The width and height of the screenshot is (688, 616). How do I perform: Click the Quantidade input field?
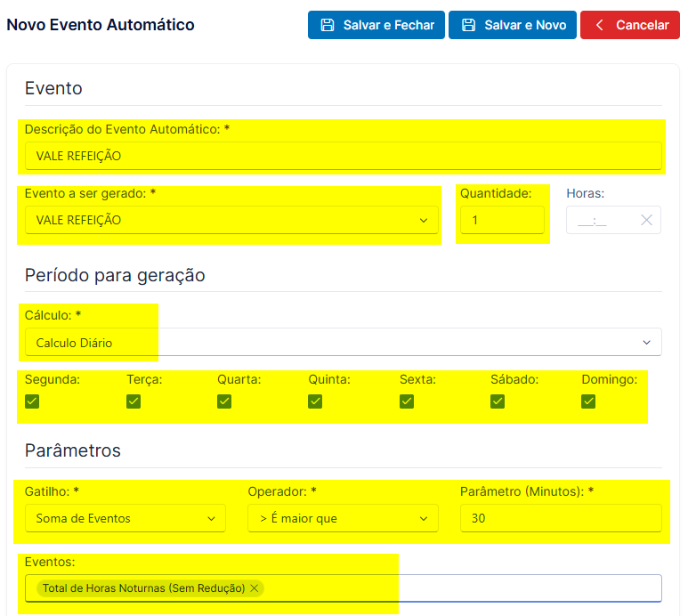click(x=502, y=220)
